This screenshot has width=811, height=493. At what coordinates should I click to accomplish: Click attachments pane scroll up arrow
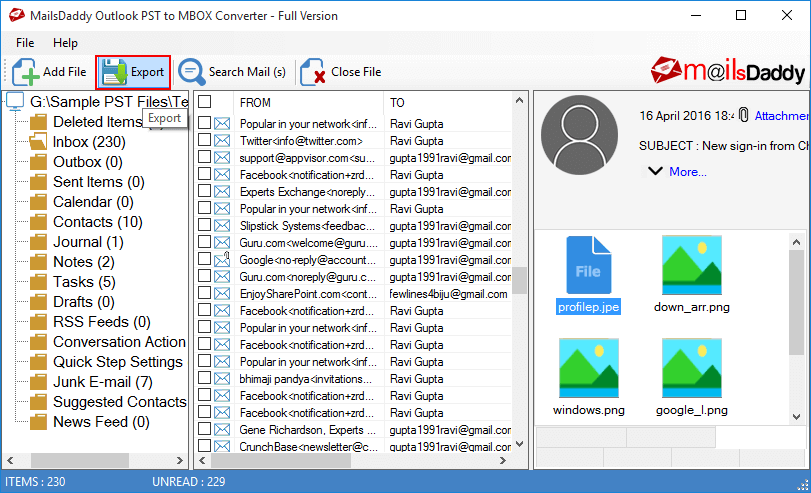click(797, 242)
